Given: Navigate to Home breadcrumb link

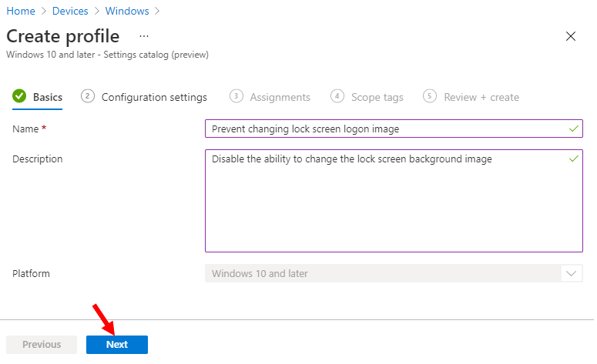Looking at the screenshot, I should point(19,11).
